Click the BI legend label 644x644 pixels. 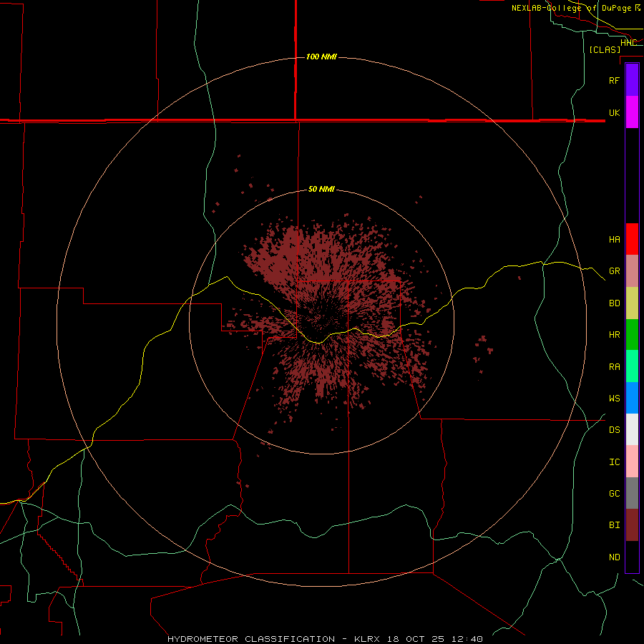pyautogui.click(x=614, y=525)
